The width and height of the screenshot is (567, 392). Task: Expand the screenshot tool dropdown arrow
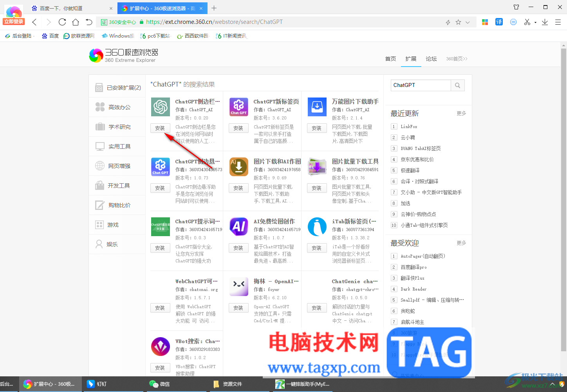(535, 22)
